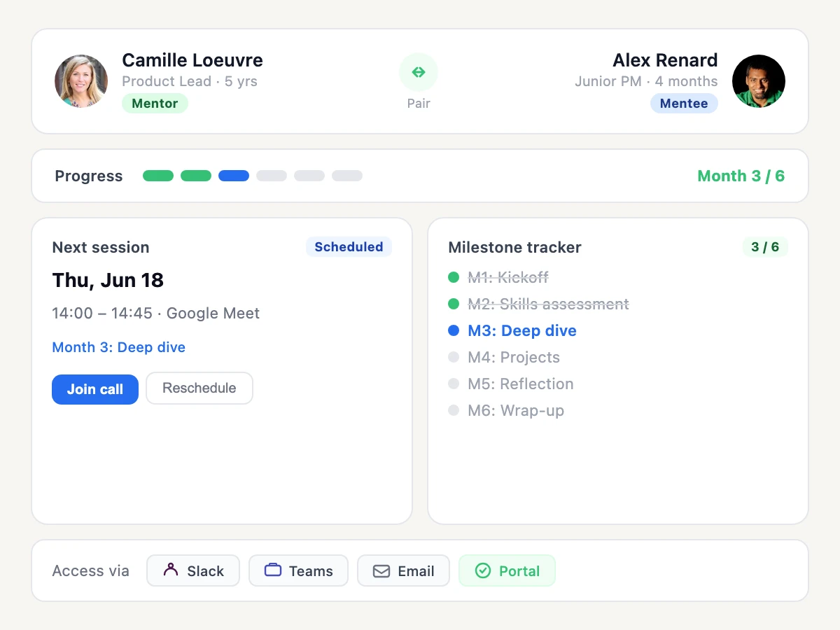Open Alex Renard's profile photo
Screen dimensions: 840x630
coord(759,81)
